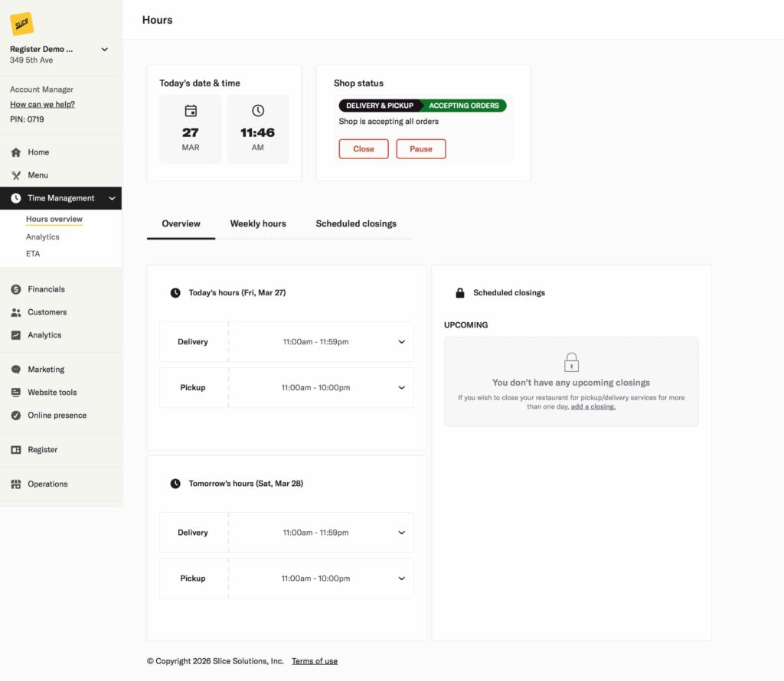Viewport: 784px width, 681px height.
Task: Switch to the Weekly hours tab
Action: [258, 223]
